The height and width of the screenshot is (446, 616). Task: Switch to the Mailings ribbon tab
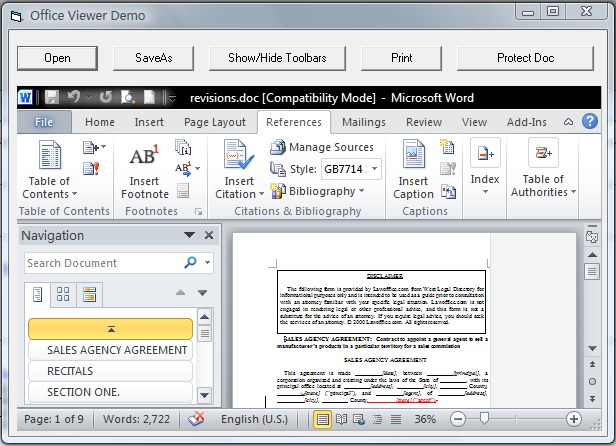tap(363, 122)
